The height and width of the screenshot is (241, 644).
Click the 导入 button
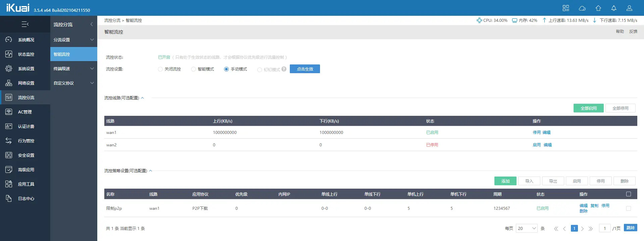[529, 181]
